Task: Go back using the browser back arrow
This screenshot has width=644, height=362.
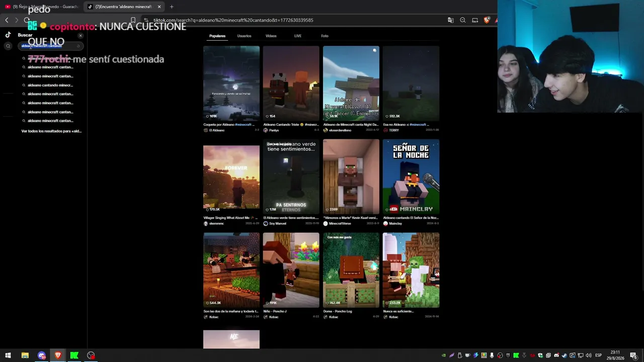Action: [x=7, y=20]
